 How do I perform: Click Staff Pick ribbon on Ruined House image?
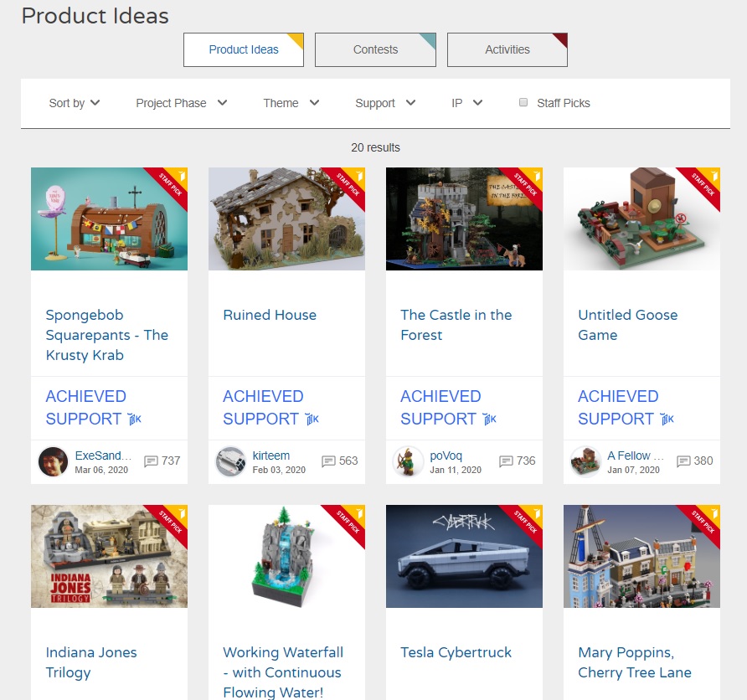348,185
